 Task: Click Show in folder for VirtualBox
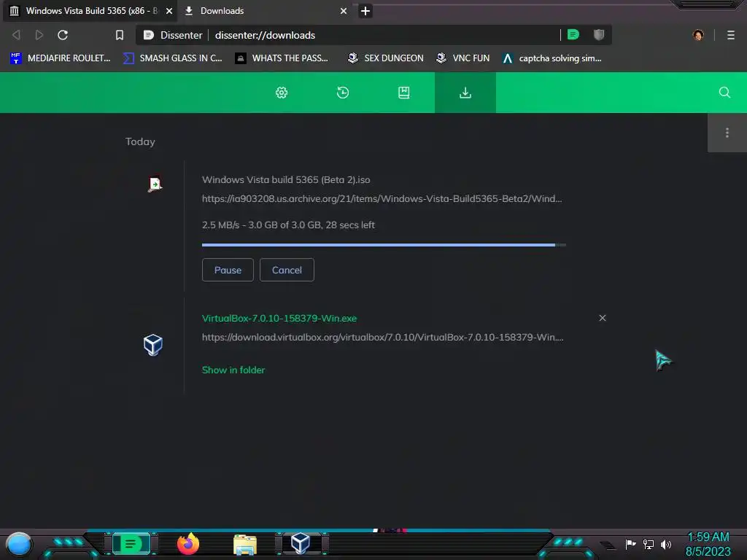pos(233,370)
